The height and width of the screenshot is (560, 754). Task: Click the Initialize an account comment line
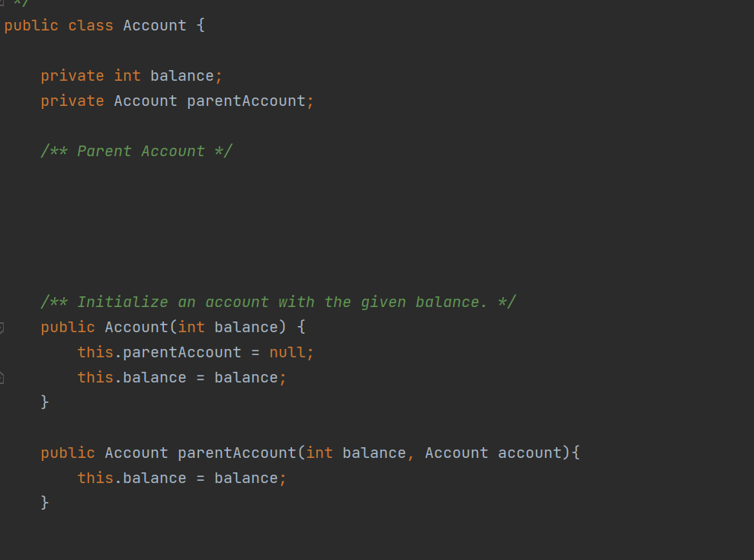pyautogui.click(x=278, y=302)
